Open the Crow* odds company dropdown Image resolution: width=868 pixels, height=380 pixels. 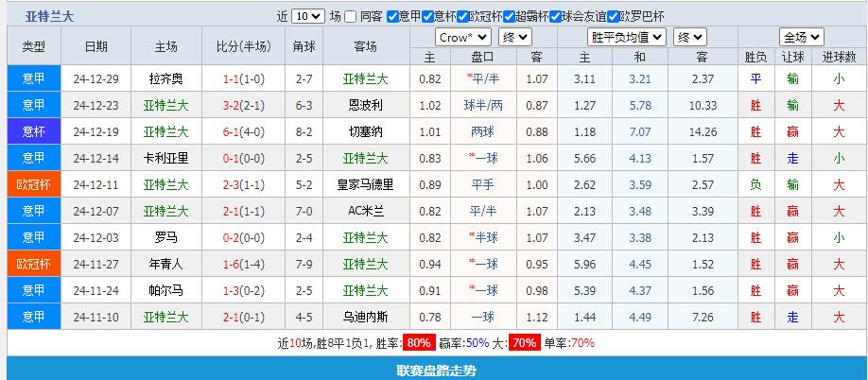click(x=462, y=37)
